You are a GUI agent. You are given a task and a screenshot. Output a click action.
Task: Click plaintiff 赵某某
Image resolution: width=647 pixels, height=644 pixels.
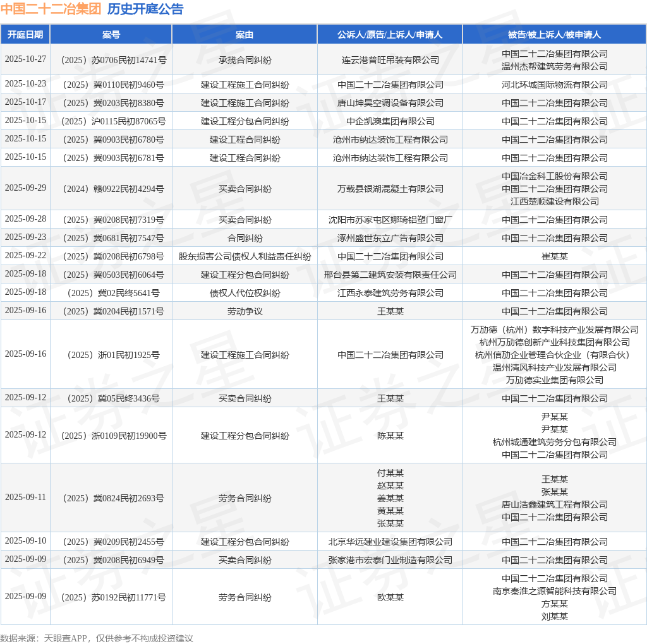(x=390, y=486)
